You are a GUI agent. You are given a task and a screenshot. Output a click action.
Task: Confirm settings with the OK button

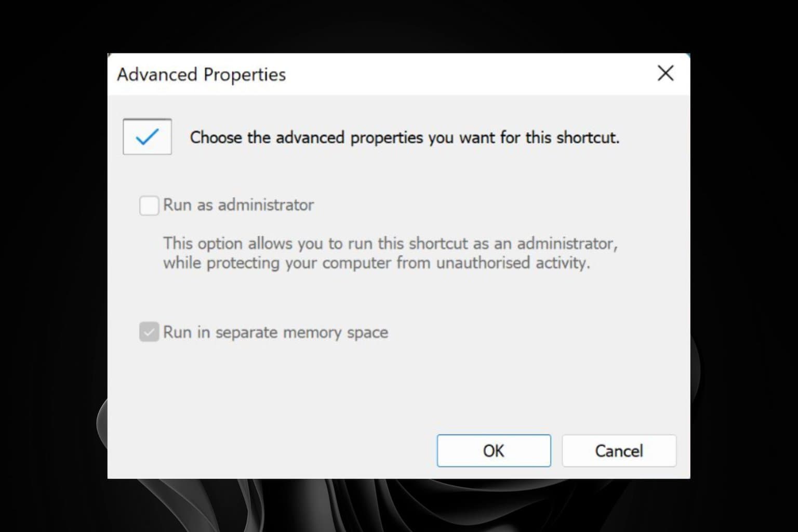pyautogui.click(x=494, y=450)
